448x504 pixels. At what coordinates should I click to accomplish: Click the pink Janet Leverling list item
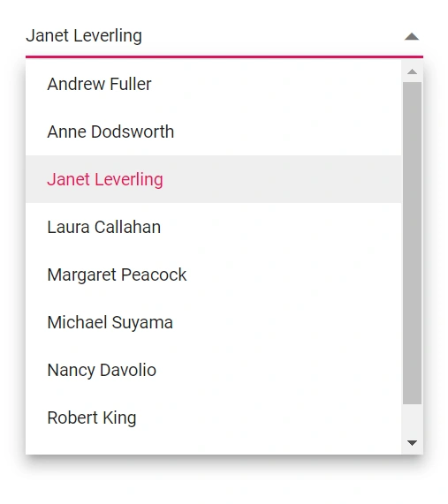pyautogui.click(x=213, y=179)
